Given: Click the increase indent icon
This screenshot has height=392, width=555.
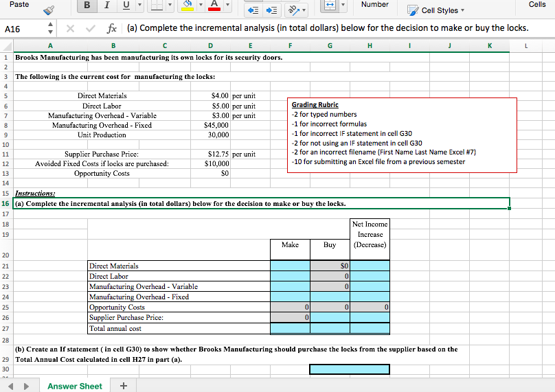Looking at the screenshot, I should point(271,10).
